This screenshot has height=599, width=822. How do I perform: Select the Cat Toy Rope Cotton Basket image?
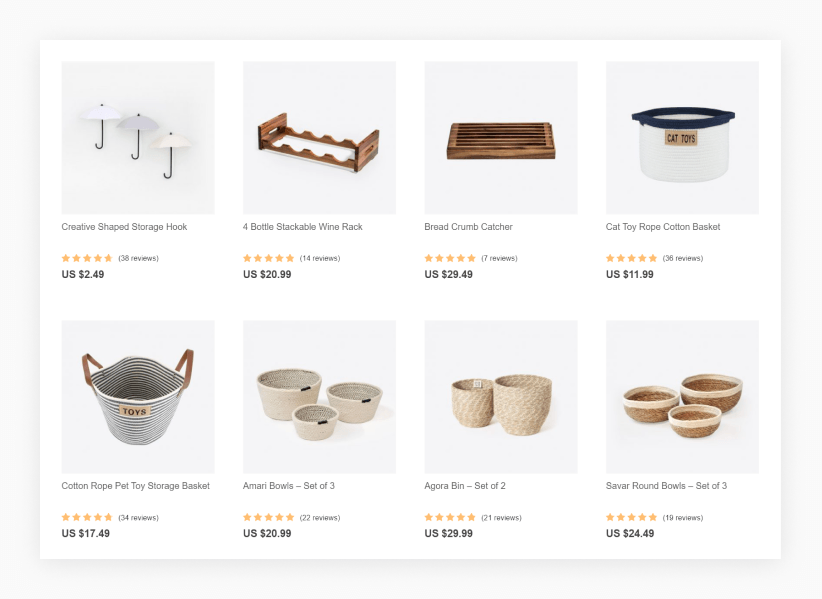682,137
